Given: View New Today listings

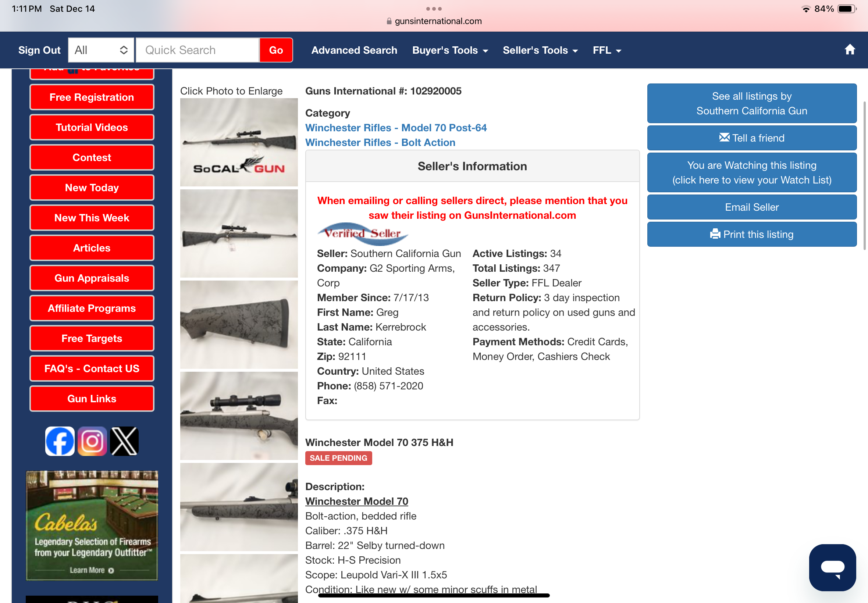Looking at the screenshot, I should tap(92, 188).
